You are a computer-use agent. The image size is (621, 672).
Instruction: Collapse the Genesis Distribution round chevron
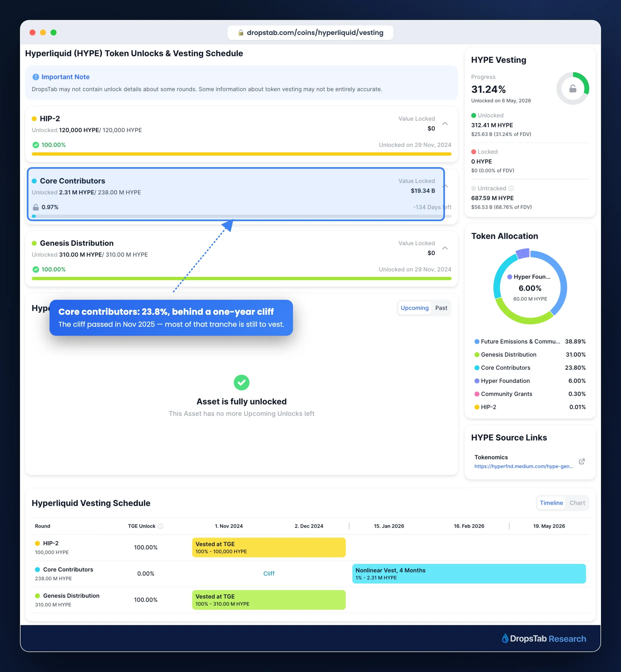[445, 248]
